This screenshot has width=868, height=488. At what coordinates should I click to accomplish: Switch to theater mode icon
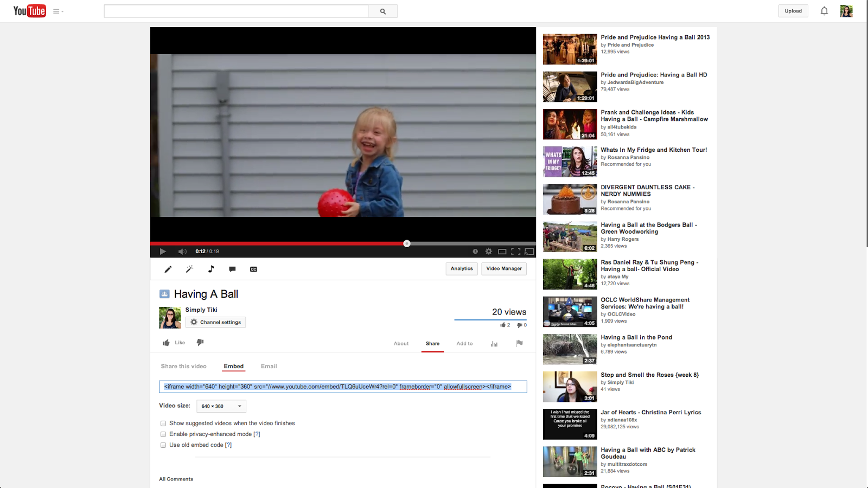[x=502, y=251]
